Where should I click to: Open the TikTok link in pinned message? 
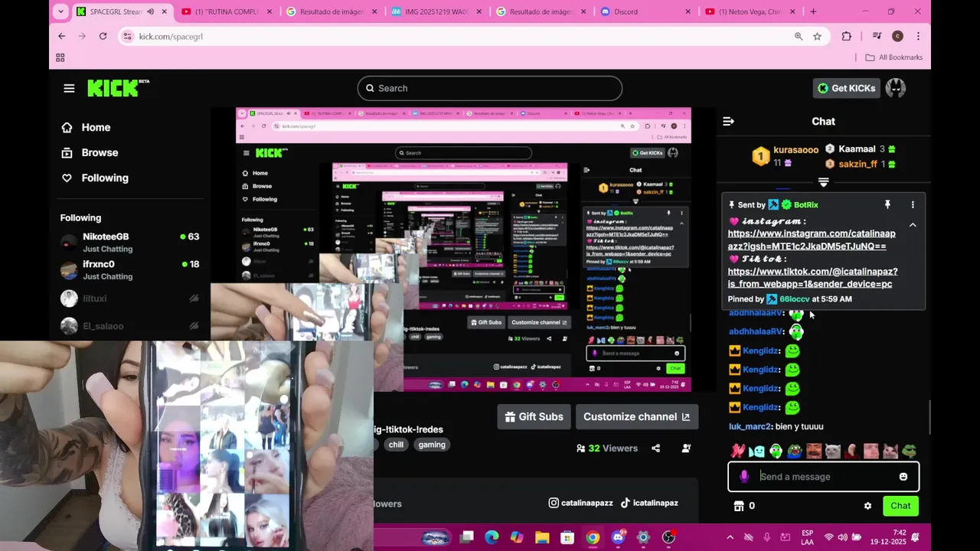click(812, 278)
